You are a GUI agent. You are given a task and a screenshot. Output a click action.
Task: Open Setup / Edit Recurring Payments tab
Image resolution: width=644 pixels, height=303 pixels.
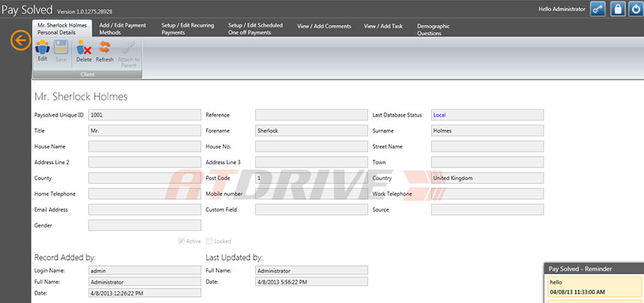188,28
